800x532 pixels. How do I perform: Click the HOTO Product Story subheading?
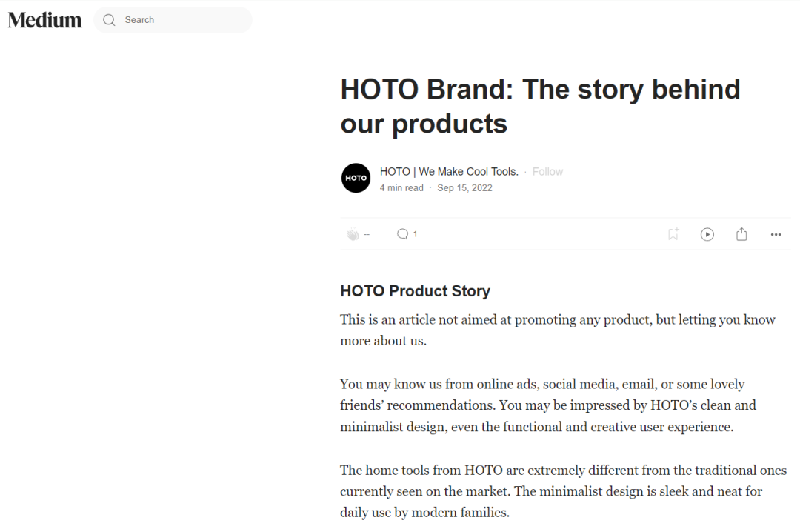(416, 291)
